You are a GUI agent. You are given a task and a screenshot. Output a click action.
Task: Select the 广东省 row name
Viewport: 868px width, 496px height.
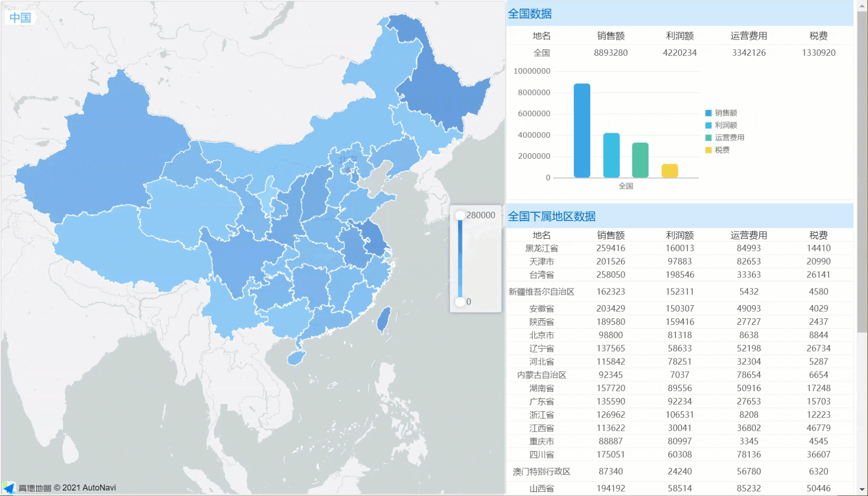[x=542, y=402]
